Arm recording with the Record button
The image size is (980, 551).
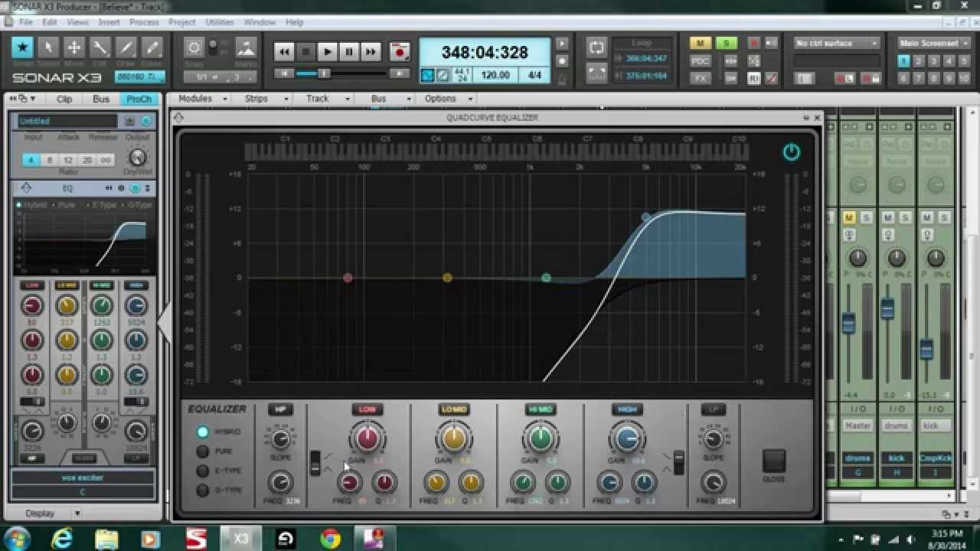(x=399, y=52)
